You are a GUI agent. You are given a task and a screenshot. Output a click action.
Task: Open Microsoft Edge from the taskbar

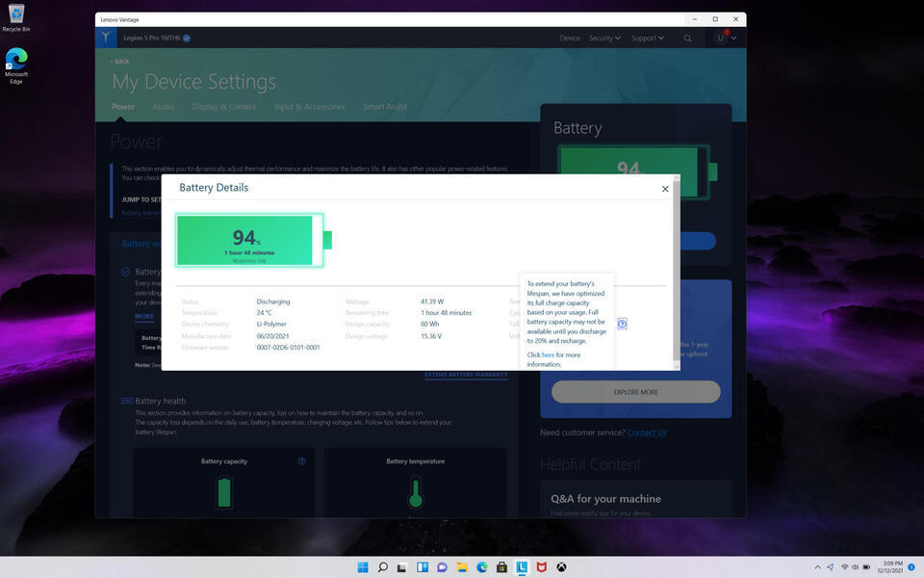pos(482,567)
